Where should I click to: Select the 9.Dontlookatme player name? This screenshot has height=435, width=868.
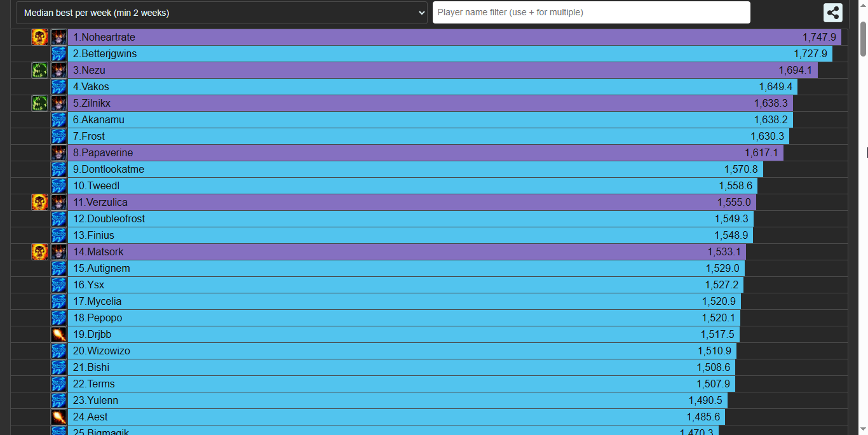(109, 170)
